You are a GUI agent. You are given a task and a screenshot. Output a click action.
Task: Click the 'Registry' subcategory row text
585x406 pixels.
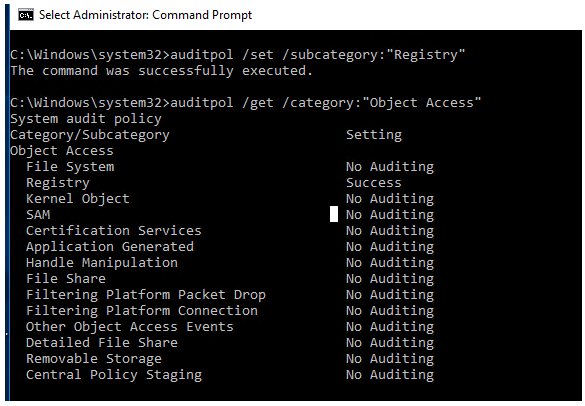click(58, 183)
